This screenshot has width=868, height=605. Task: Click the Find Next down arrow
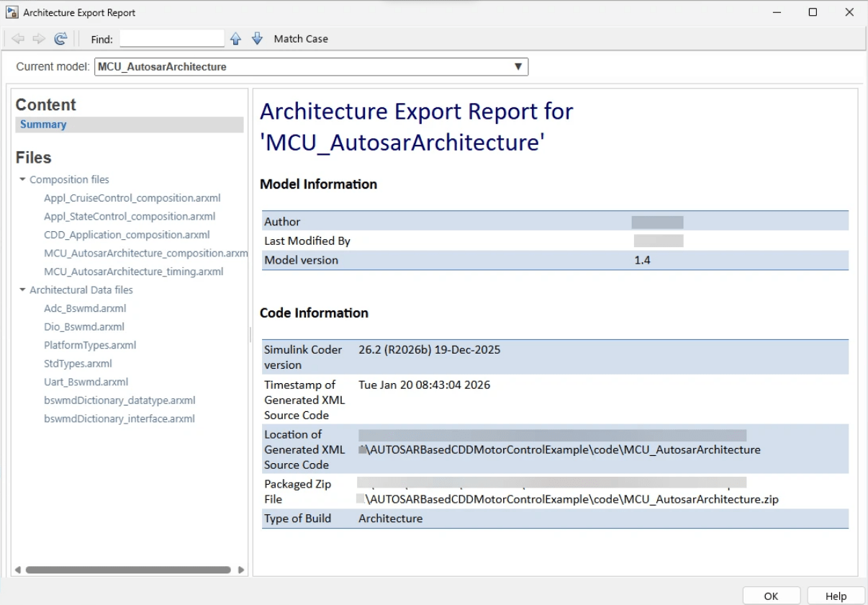point(257,39)
